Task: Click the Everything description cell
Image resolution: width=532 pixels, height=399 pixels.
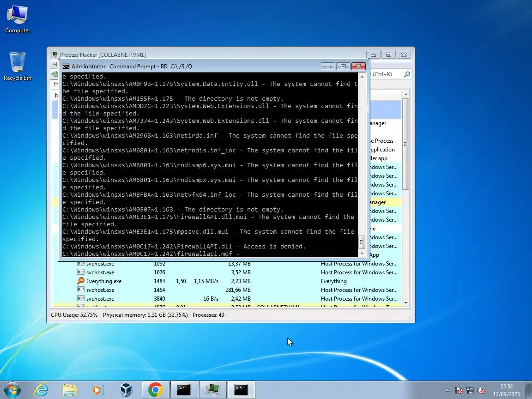Action: (334, 281)
